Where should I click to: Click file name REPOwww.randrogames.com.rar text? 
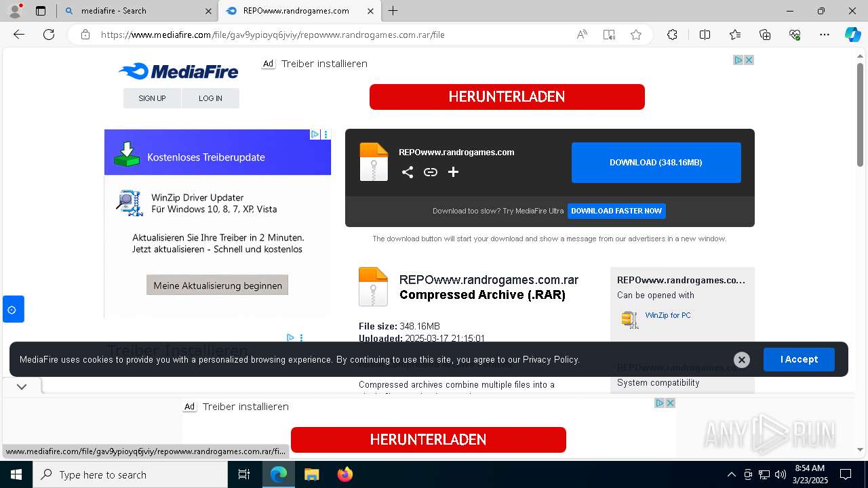point(489,280)
